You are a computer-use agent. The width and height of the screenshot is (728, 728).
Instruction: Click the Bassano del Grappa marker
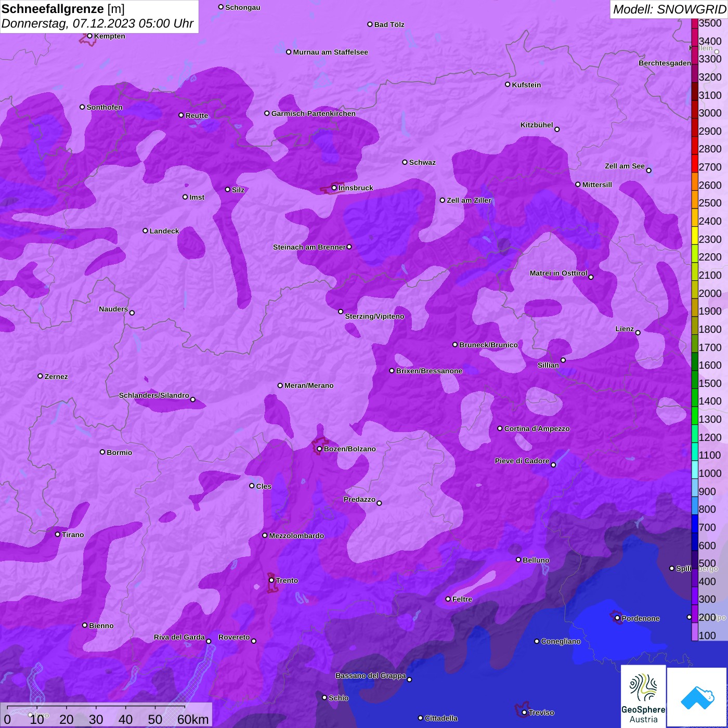(409, 679)
